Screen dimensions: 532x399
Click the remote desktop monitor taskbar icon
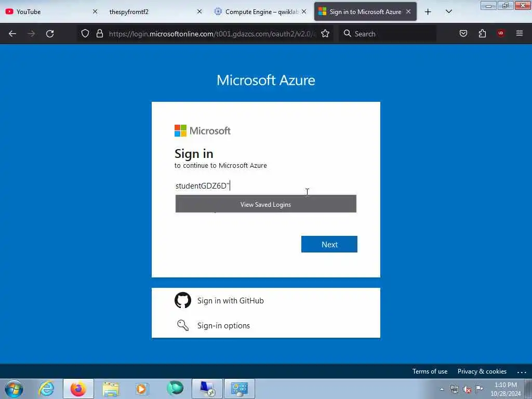click(x=207, y=389)
